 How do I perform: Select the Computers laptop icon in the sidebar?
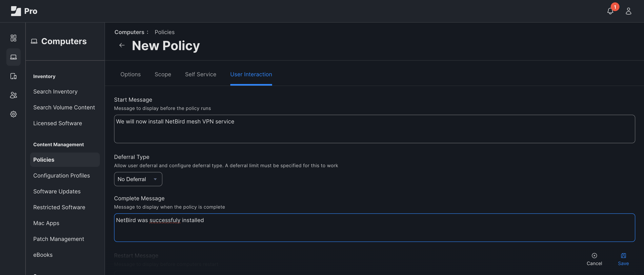pyautogui.click(x=13, y=57)
